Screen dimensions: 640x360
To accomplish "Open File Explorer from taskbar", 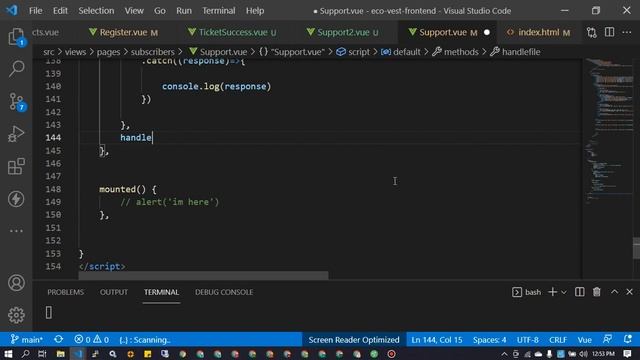I will [60, 354].
